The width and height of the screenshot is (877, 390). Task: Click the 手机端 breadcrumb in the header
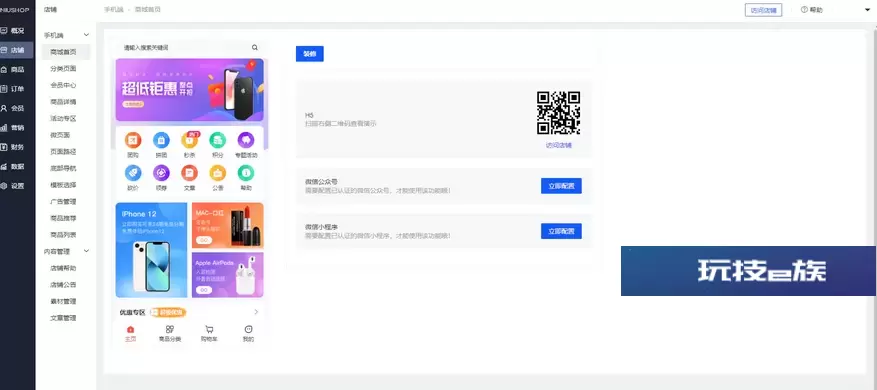[114, 10]
